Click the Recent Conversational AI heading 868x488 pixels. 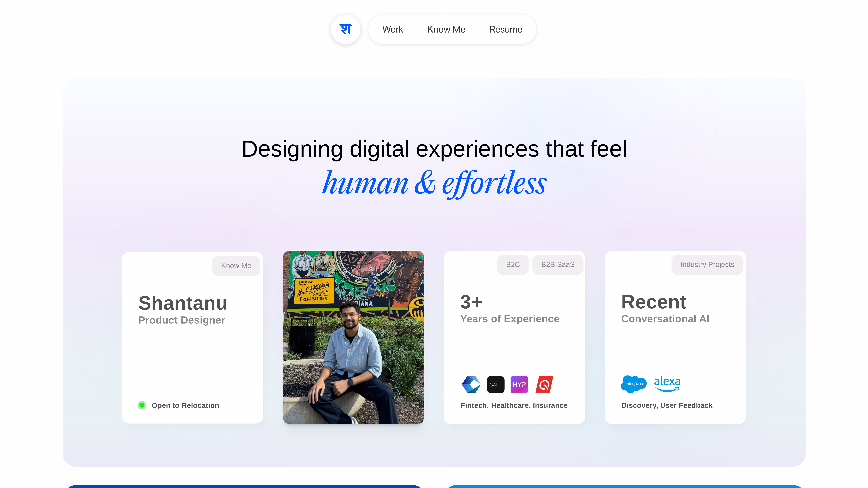click(654, 302)
